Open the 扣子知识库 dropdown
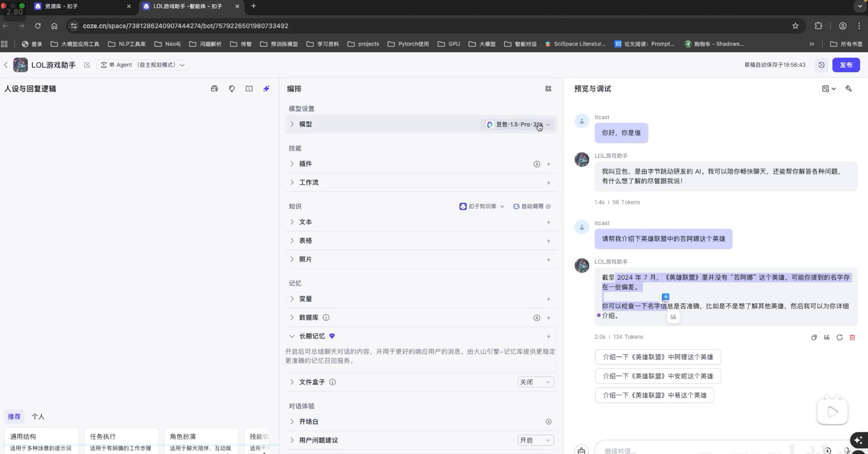The image size is (868, 454). click(482, 207)
